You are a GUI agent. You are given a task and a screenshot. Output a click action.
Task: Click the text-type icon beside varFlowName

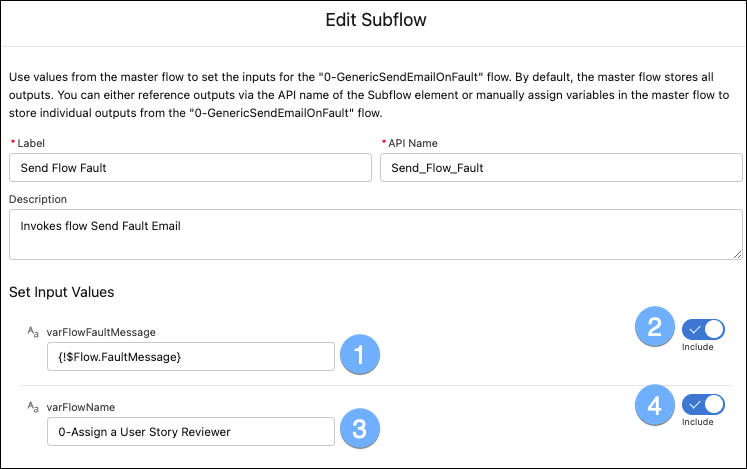[x=33, y=407]
